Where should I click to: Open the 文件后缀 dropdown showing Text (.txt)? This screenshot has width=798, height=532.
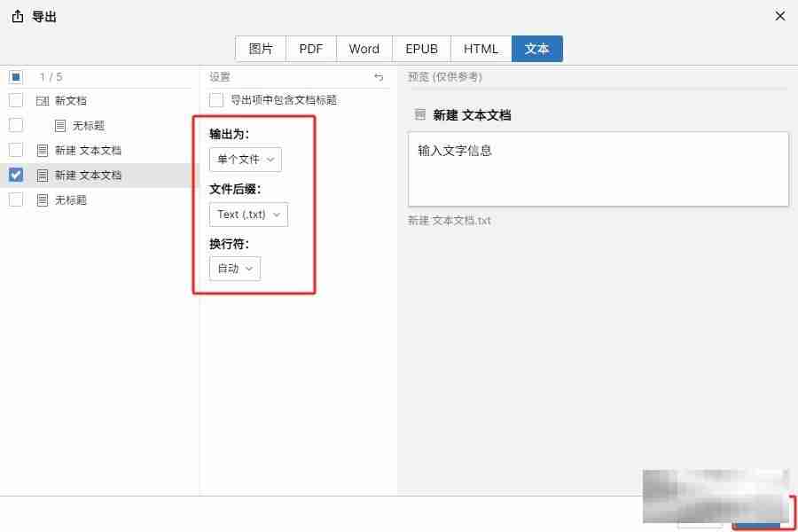click(248, 215)
